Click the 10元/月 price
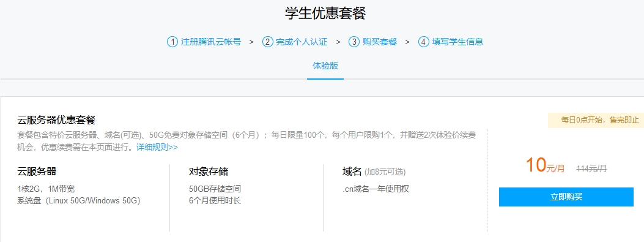644x242 pixels. click(545, 165)
